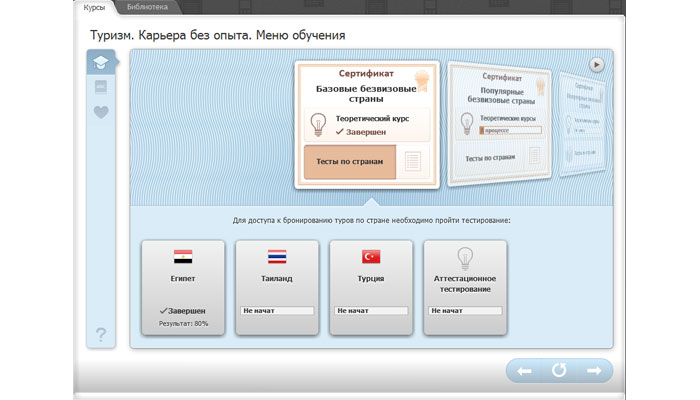The width and height of the screenshot is (700, 400).
Task: Select the graduation cap sidebar icon
Action: [101, 62]
